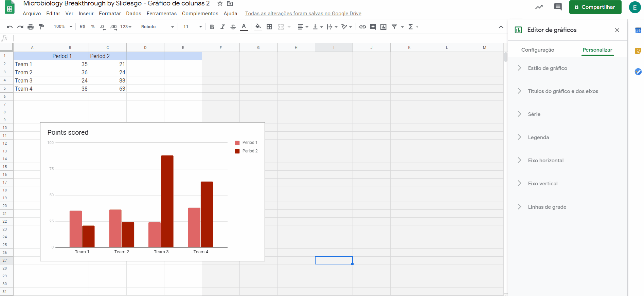Click the insert link icon
Viewport: 644px width, 296px height.
tap(362, 27)
